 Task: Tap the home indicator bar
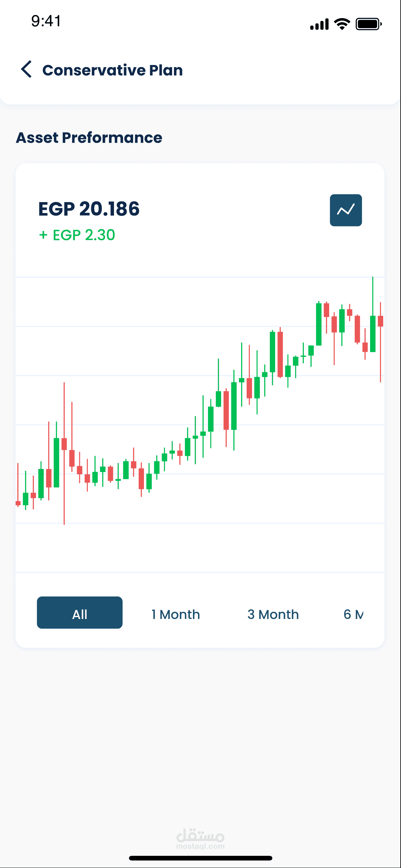click(200, 858)
